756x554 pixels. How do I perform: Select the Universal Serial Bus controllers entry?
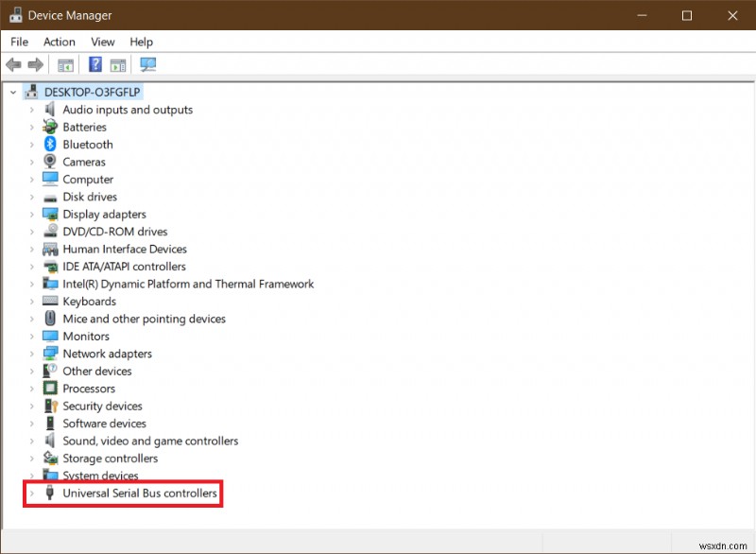click(137, 493)
